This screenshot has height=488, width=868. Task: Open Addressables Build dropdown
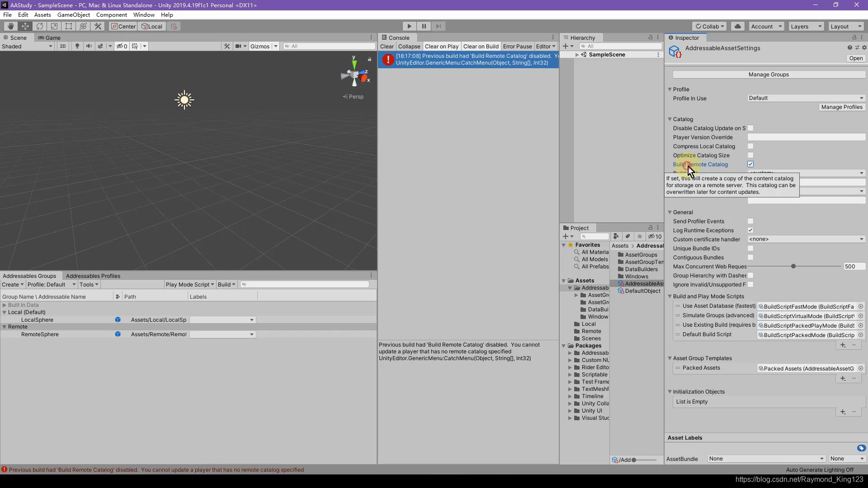pyautogui.click(x=226, y=284)
